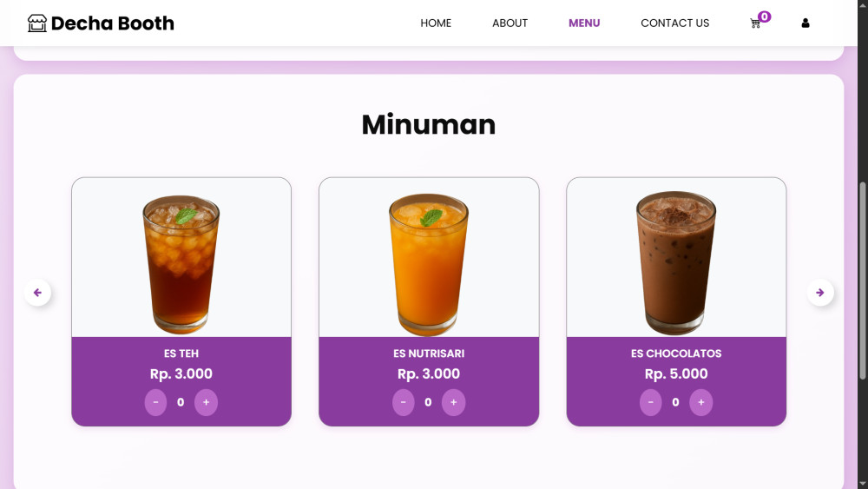Viewport: 868px width, 489px height.
Task: Reduce Es Chocolatos quantity with minus
Action: (651, 402)
